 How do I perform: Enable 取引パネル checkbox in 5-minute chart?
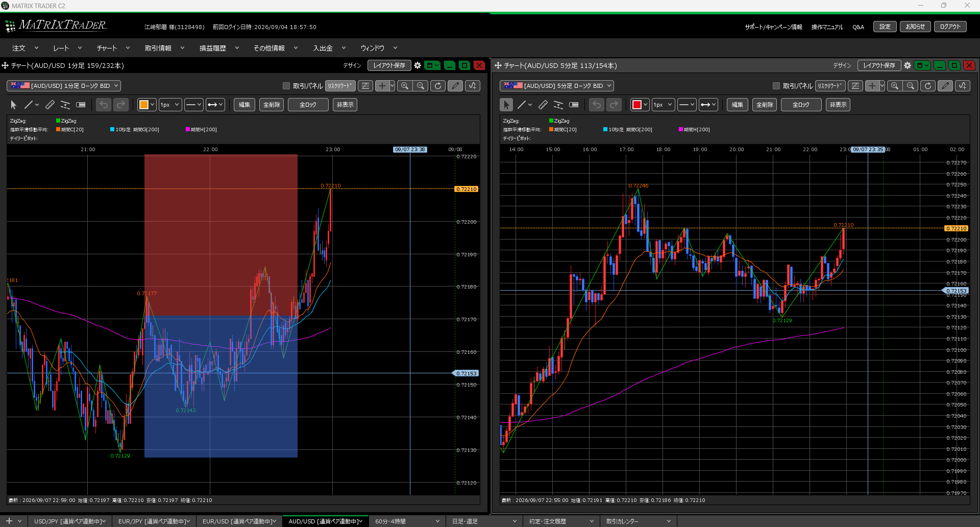(x=776, y=86)
